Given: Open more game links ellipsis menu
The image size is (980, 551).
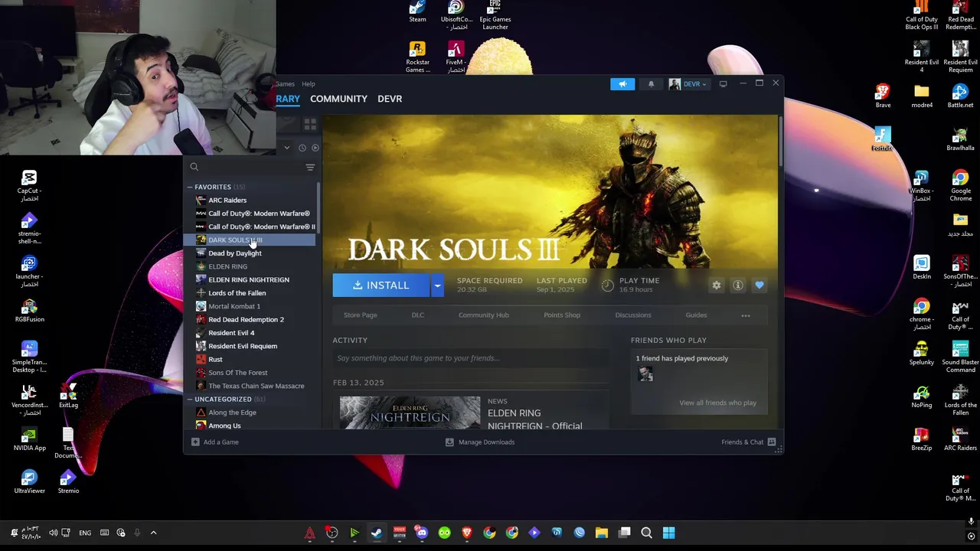Looking at the screenshot, I should [x=746, y=315].
